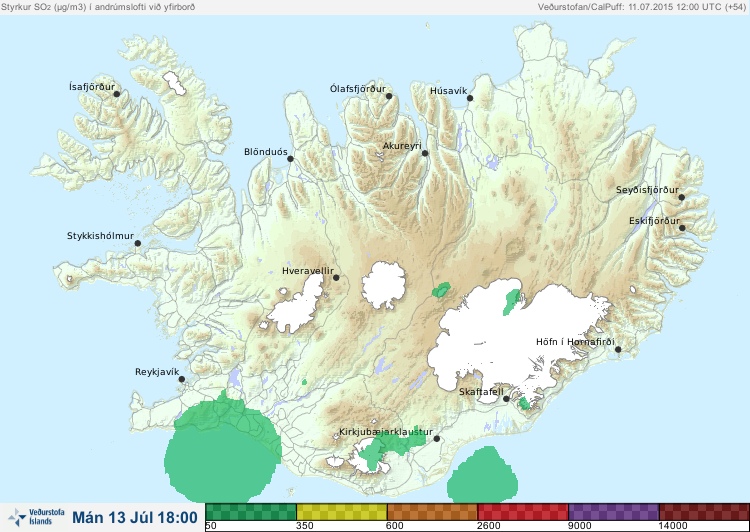Click the yellow 350 legend swatch

(x=342, y=512)
